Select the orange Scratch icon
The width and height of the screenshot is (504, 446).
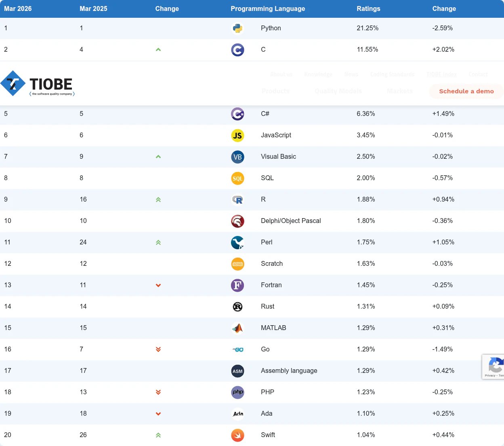[x=237, y=264]
